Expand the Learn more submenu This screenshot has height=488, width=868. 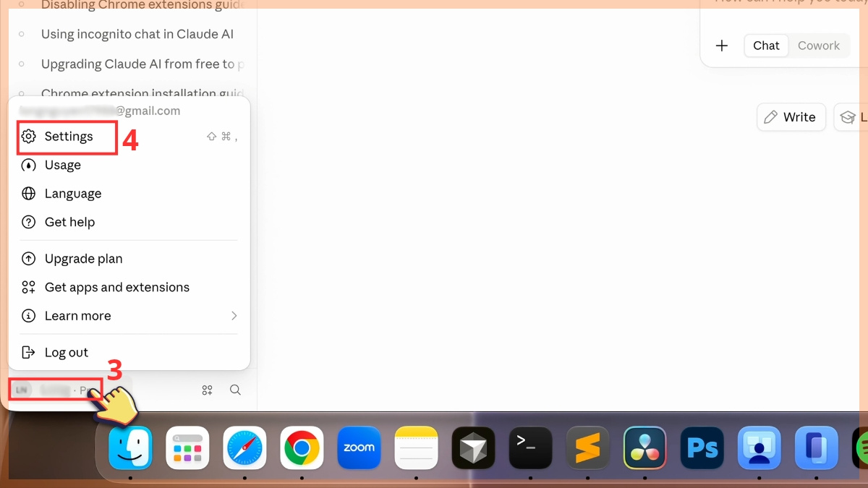129,316
